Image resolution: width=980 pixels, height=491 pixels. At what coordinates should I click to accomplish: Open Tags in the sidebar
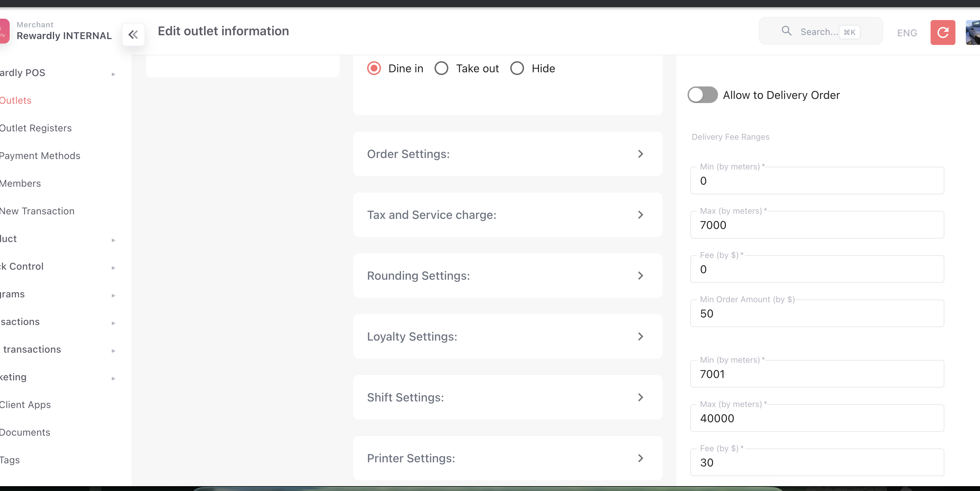click(10, 460)
